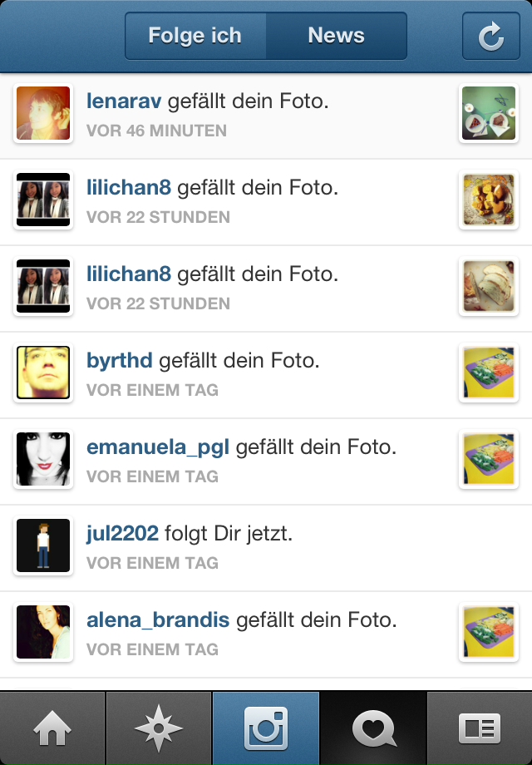Open the Explore star icon
The image size is (532, 765).
coord(159,728)
